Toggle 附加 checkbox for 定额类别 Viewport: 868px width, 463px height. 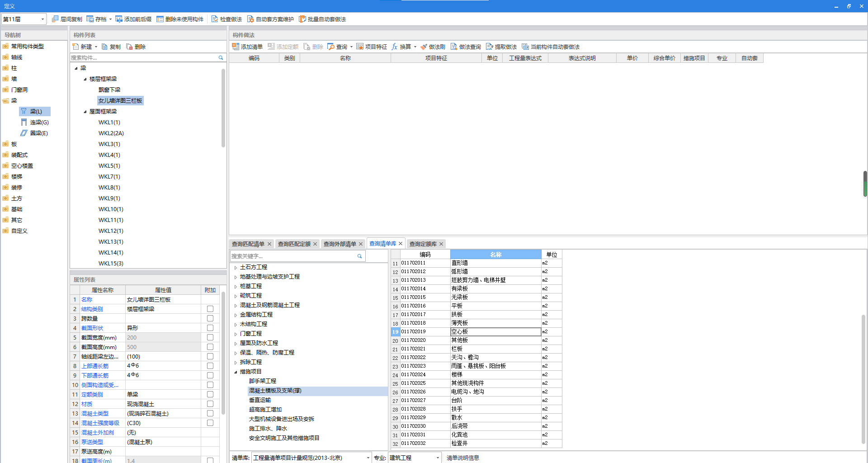[210, 394]
